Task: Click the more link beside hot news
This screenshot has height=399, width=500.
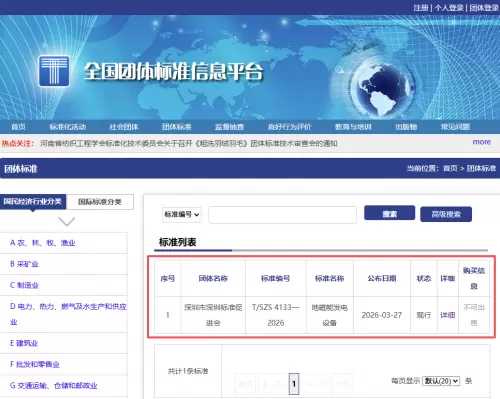Action: (482, 142)
